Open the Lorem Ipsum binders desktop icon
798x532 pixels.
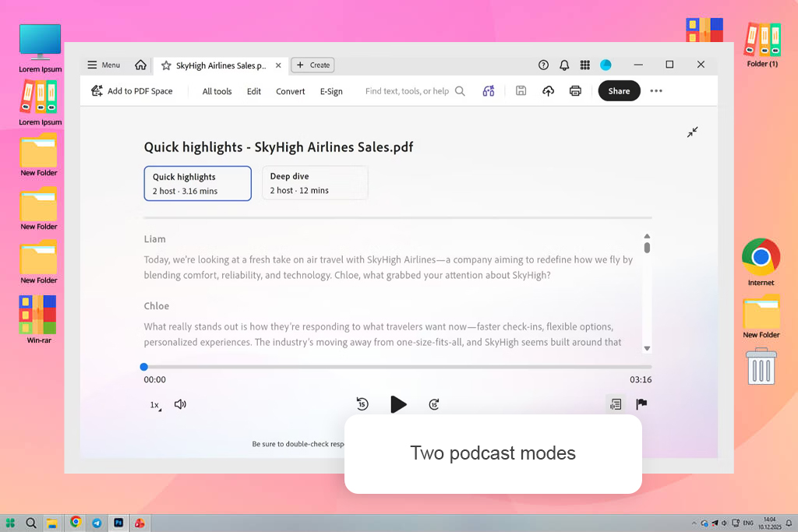click(41, 104)
